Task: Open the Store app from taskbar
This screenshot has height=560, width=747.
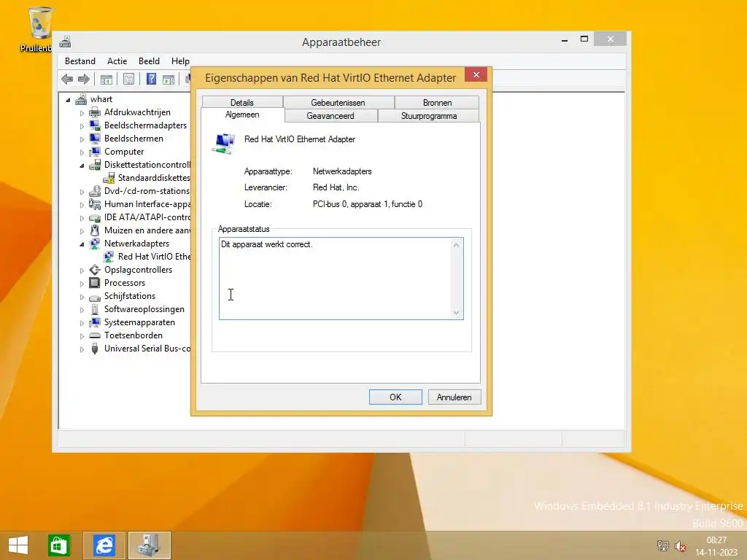Action: (x=58, y=545)
